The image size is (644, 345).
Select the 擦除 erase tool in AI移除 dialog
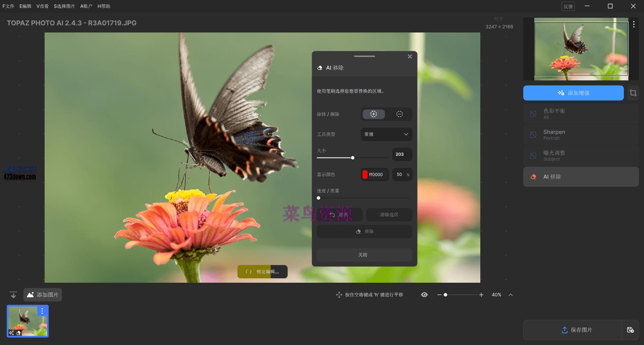click(399, 114)
